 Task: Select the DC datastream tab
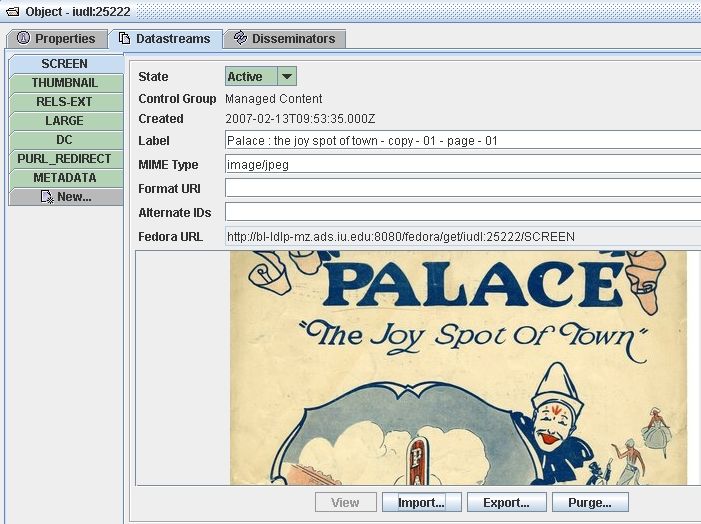65,140
